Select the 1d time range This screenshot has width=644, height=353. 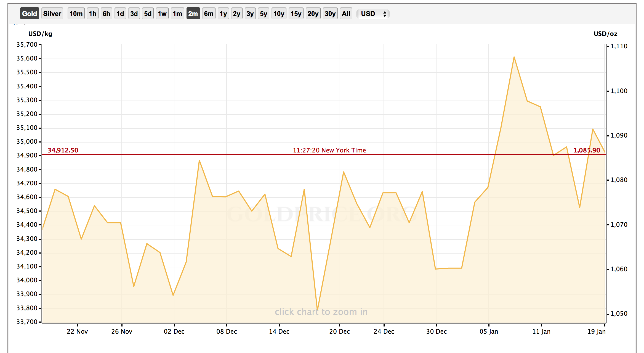[x=120, y=14]
